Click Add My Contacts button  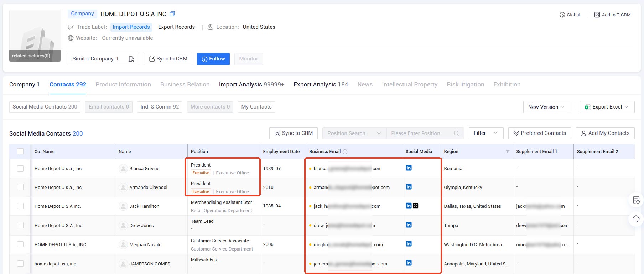(x=605, y=133)
